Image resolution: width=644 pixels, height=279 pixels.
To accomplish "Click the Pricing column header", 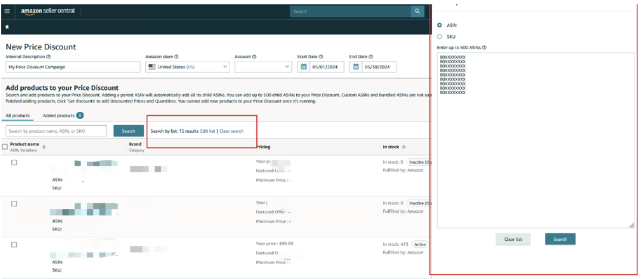I will (x=264, y=147).
